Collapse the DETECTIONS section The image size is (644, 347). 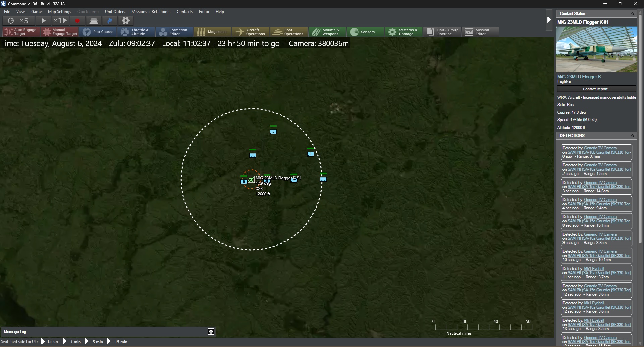(x=633, y=136)
